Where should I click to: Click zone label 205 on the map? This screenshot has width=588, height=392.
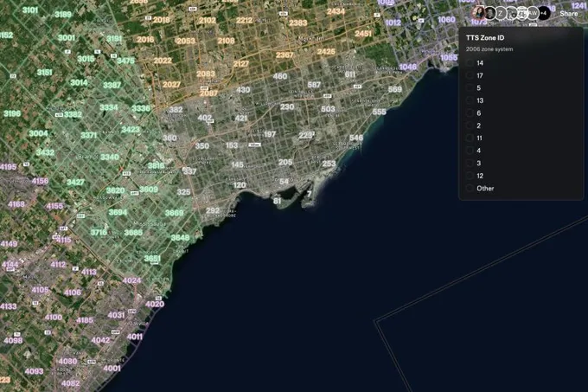[285, 162]
